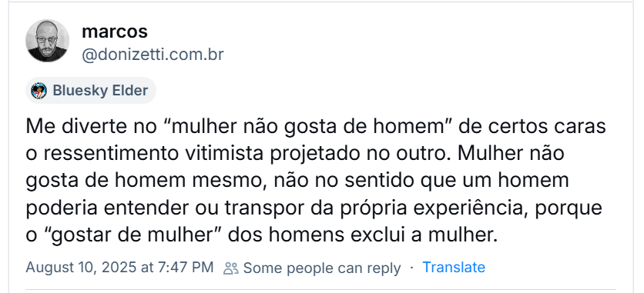644x293 pixels.
Task: Click the word 'ressentimento' in the post
Action: pos(111,154)
